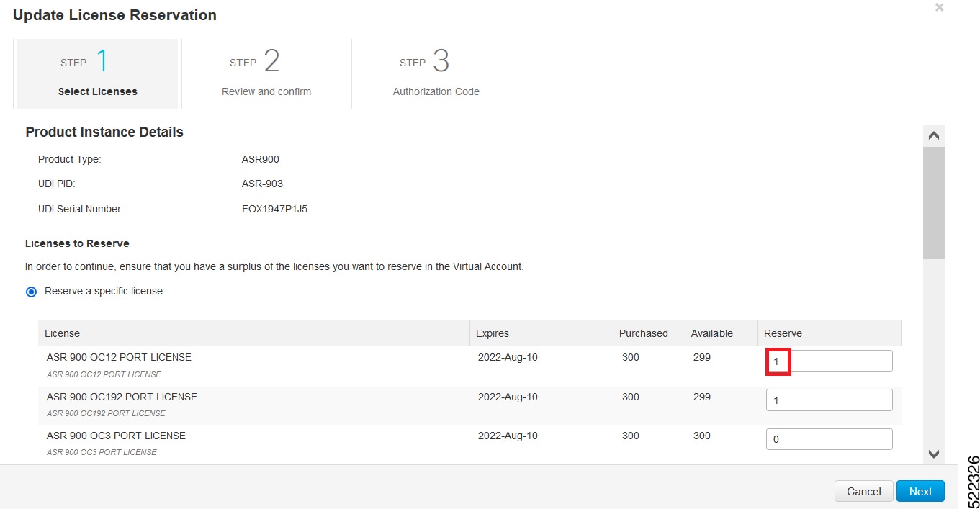Click the Available value 300 for OC3 license

tap(702, 436)
